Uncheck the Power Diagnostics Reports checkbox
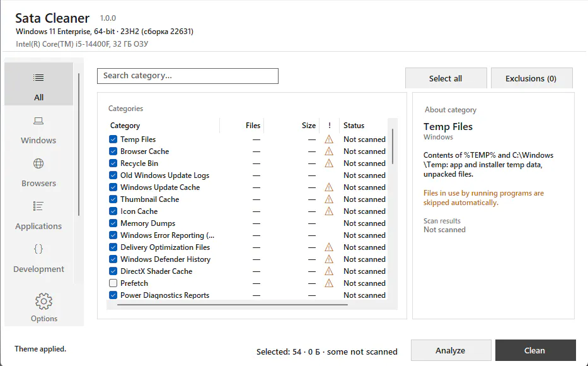Viewport: 588px width, 366px height. 113,295
